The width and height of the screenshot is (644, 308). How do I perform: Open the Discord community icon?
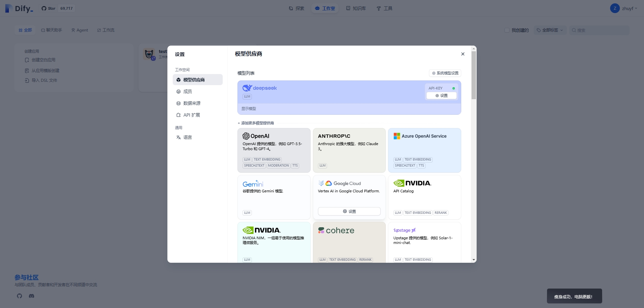32,296
